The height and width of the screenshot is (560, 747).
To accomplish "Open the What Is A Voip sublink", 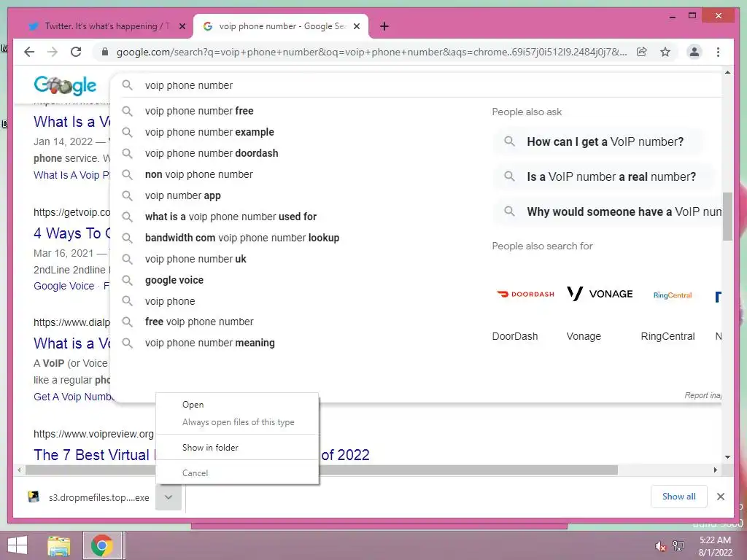I will click(71, 175).
